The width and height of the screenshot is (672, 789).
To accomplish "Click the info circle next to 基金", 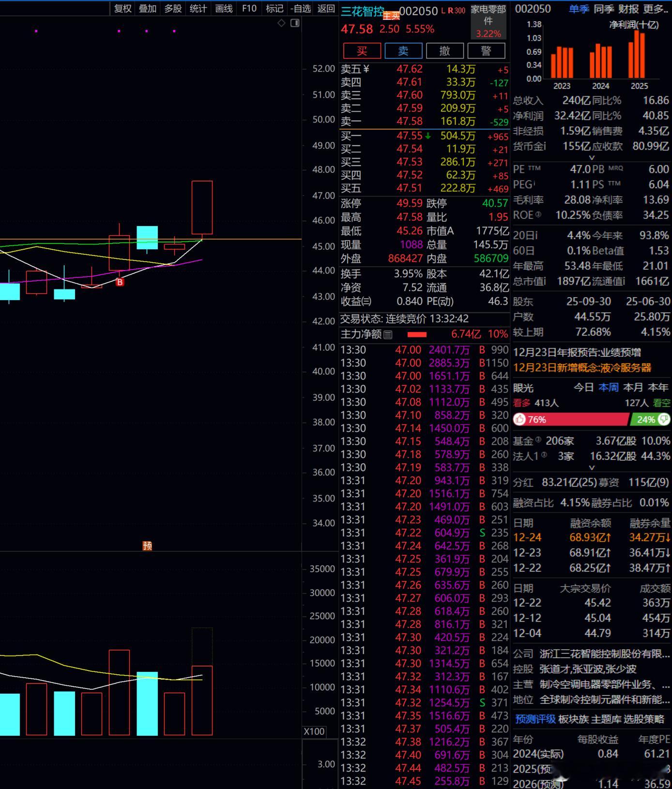I will coord(538,440).
